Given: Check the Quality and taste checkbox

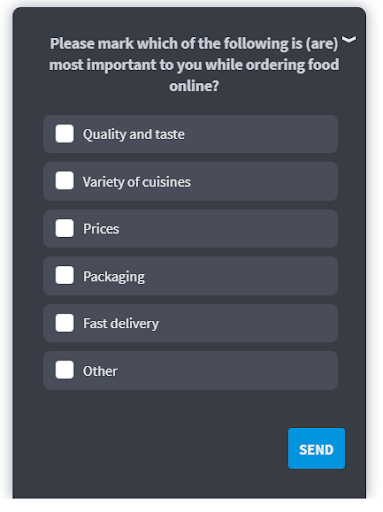Looking at the screenshot, I should 65,134.
